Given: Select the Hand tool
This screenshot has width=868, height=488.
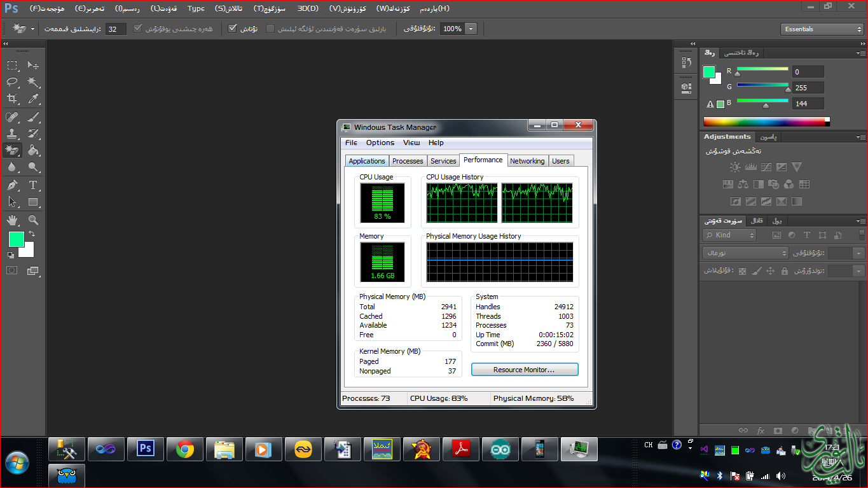Looking at the screenshot, I should [12, 220].
